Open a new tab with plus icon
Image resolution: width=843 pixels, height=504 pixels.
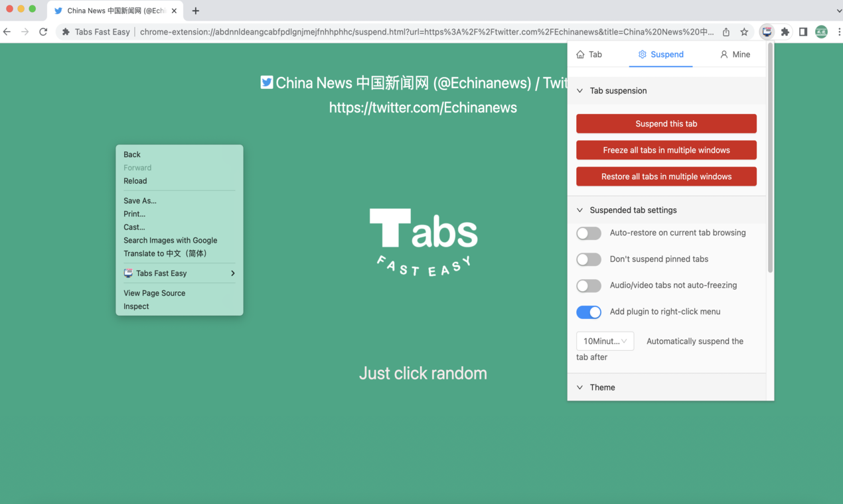pos(196,11)
